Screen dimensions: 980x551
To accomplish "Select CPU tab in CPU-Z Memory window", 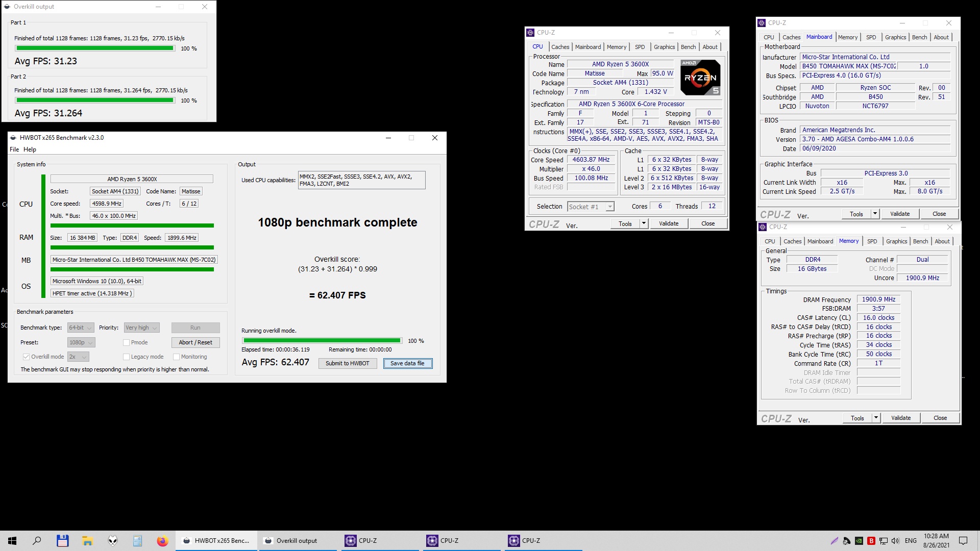I will (770, 241).
